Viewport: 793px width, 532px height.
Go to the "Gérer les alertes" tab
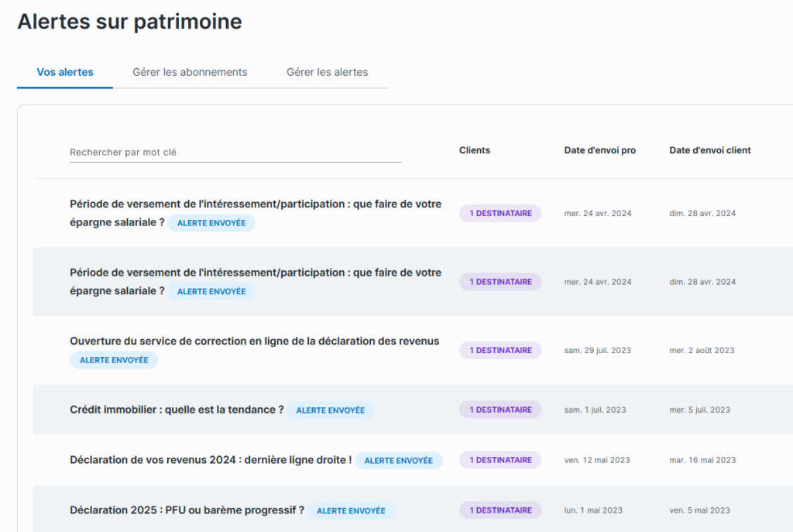pyautogui.click(x=327, y=72)
